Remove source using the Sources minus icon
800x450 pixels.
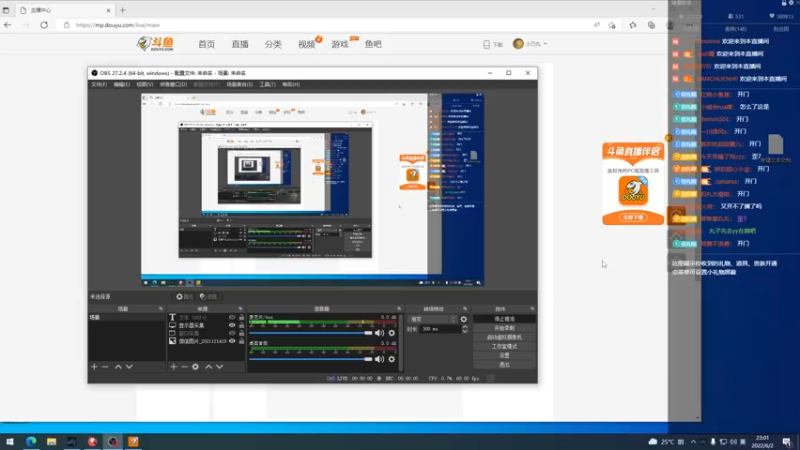[184, 366]
